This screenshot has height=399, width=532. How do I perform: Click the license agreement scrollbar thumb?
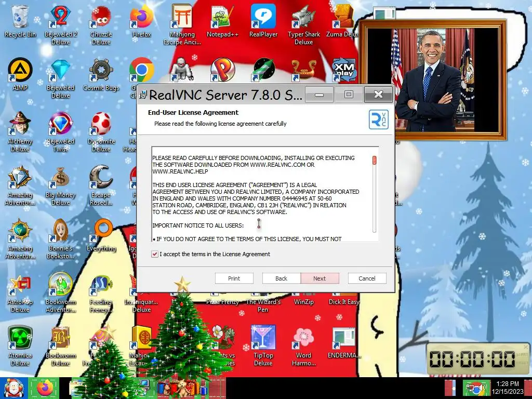pyautogui.click(x=375, y=160)
